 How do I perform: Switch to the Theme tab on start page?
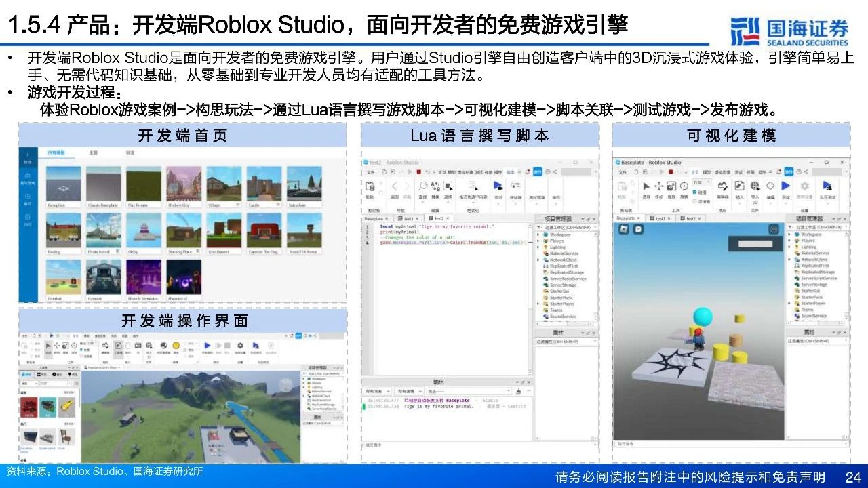click(x=93, y=152)
